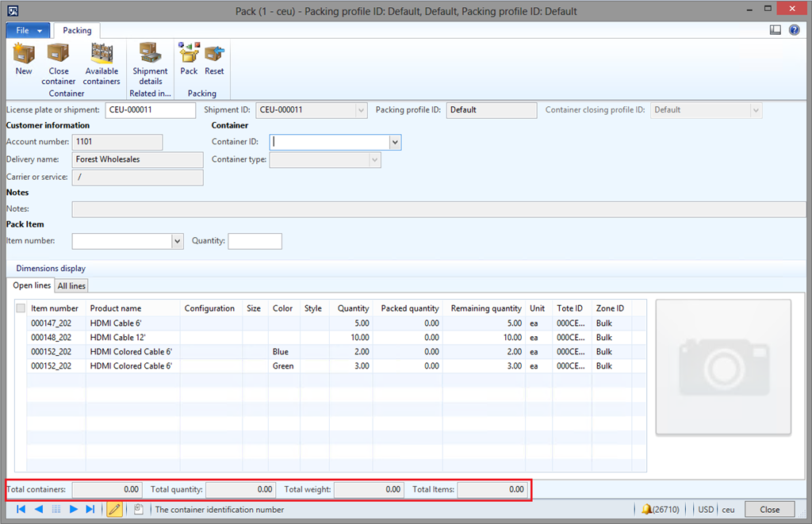
Task: Click the Close button
Action: pyautogui.click(x=768, y=509)
